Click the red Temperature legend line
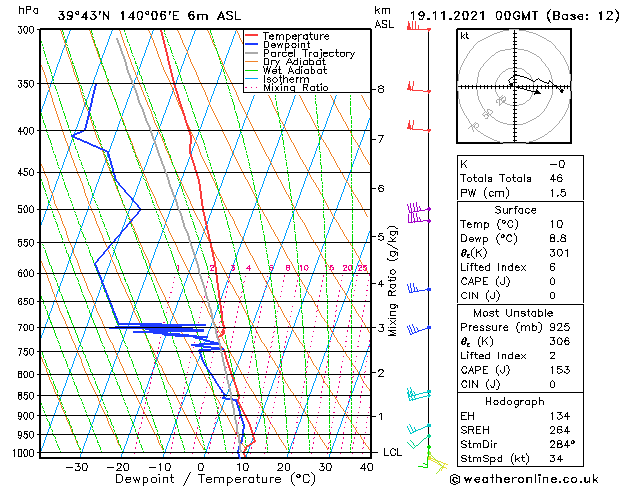Screen dimensions: 629x486 [x=251, y=36]
